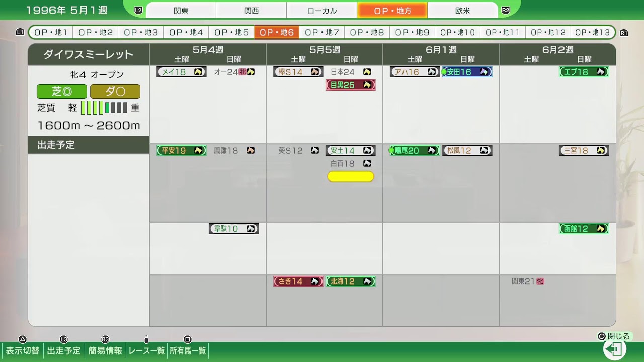
Task: Click the arrow icon beside 鳴尾20
Action: (x=431, y=150)
